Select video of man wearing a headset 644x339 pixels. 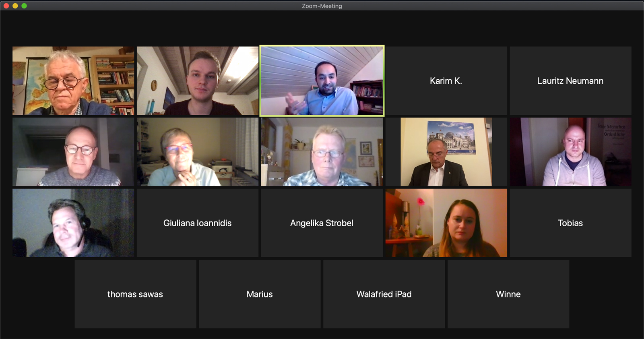point(73,223)
